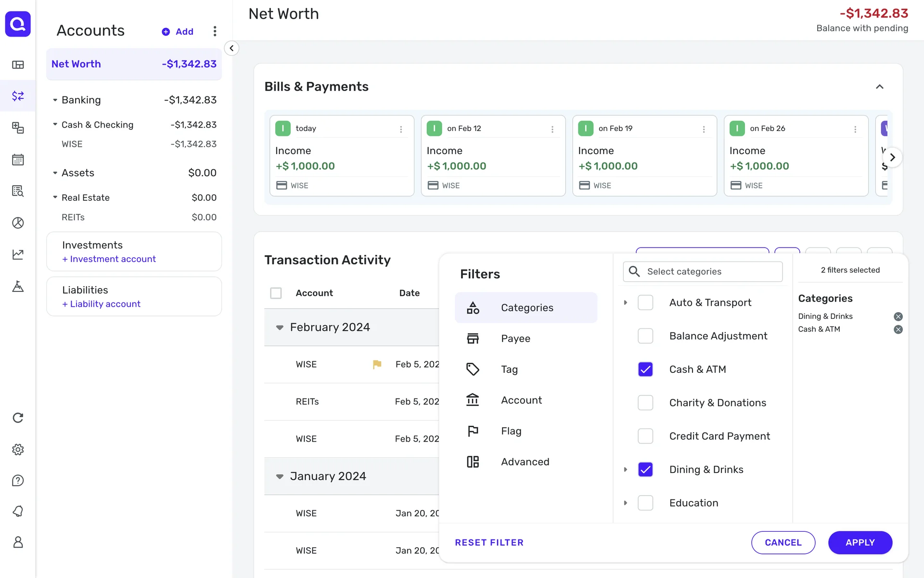This screenshot has height=578, width=924.
Task: Switch to the Advanced filter tab
Action: (x=526, y=462)
